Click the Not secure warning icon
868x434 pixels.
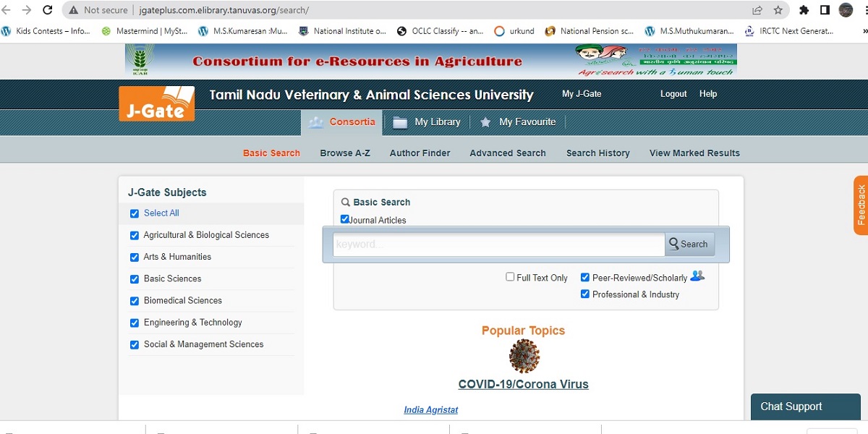pos(73,10)
